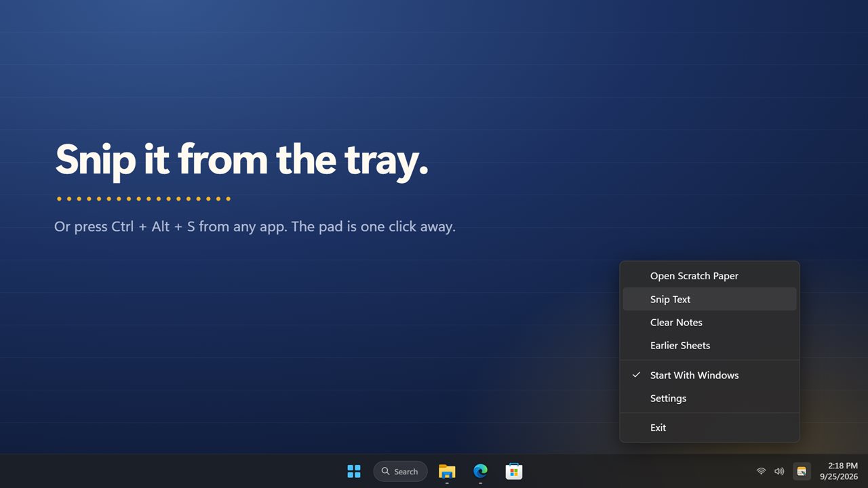The image size is (868, 488).
Task: Open Settings from the tray menu
Action: pos(709,398)
